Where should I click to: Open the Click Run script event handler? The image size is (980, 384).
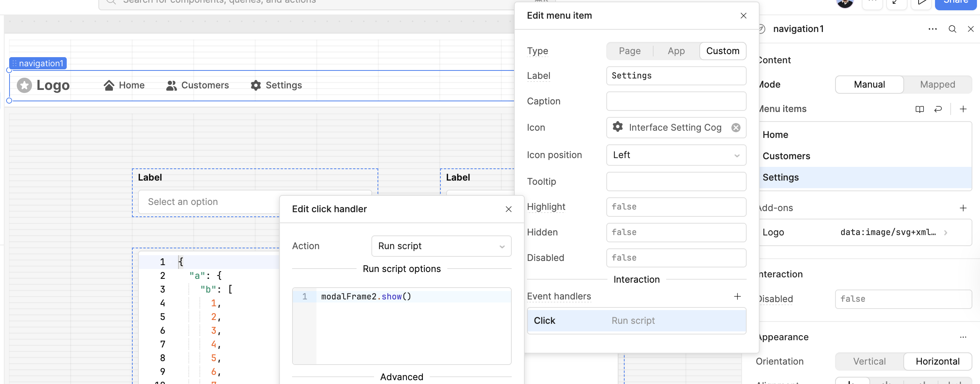(636, 321)
